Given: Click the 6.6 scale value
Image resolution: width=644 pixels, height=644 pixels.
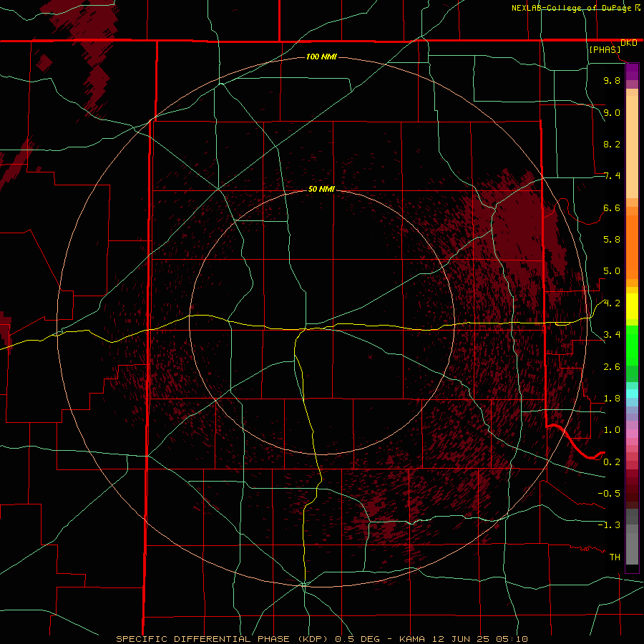Looking at the screenshot, I should pos(612,208).
